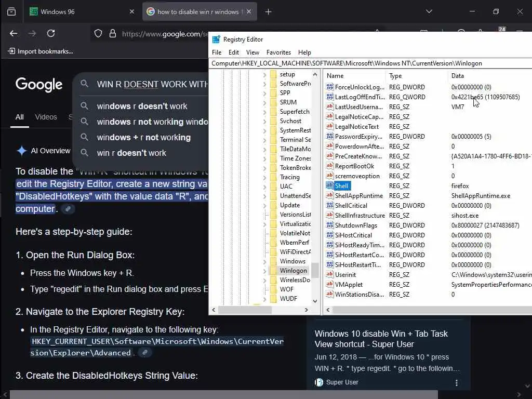Screen dimensions: 532x399
Task: Open Registry Editor Favorites menu
Action: pyautogui.click(x=278, y=52)
